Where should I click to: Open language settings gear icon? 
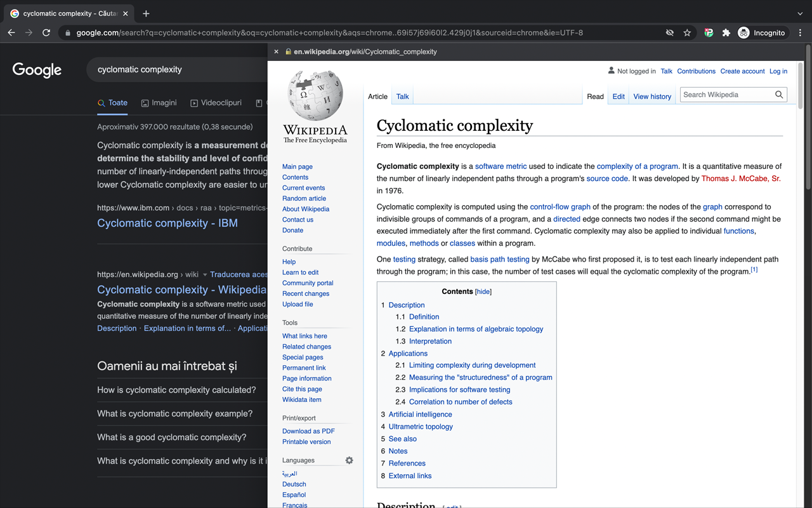pyautogui.click(x=349, y=460)
